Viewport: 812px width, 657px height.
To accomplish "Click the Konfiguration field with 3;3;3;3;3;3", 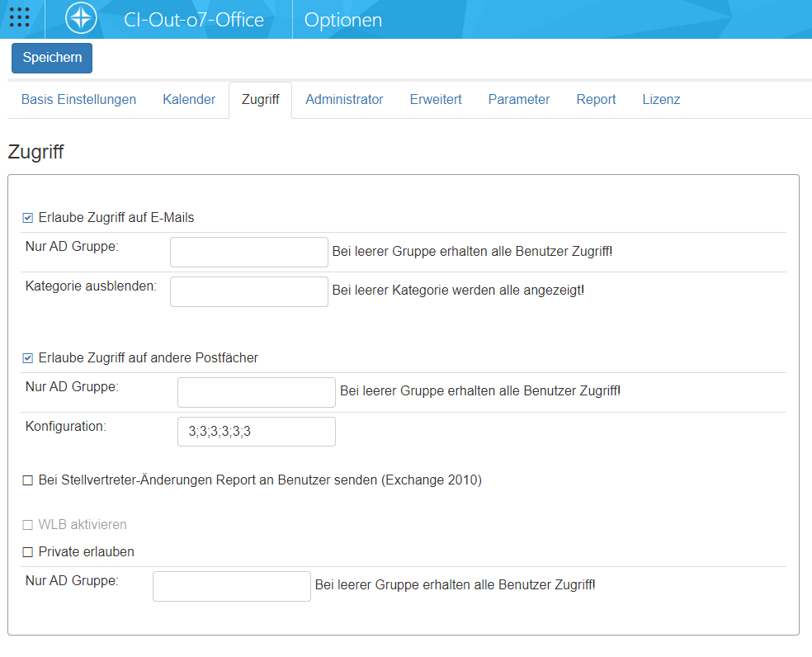I will click(x=256, y=432).
